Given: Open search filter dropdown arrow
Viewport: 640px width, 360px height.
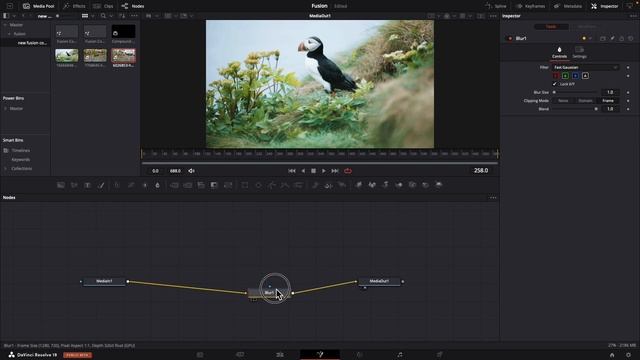Looking at the screenshot, I should point(111,16).
